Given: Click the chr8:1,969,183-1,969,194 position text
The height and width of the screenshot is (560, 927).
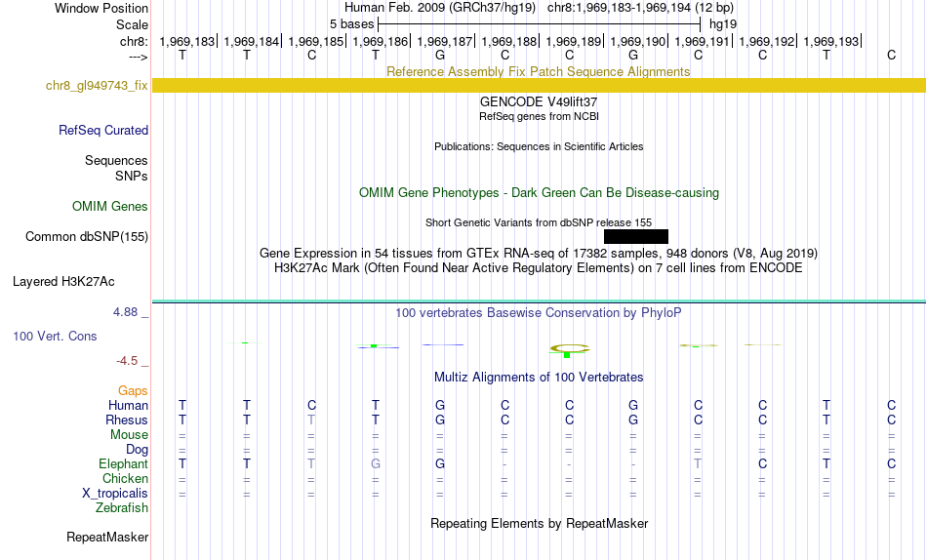Looking at the screenshot, I should click(640, 8).
